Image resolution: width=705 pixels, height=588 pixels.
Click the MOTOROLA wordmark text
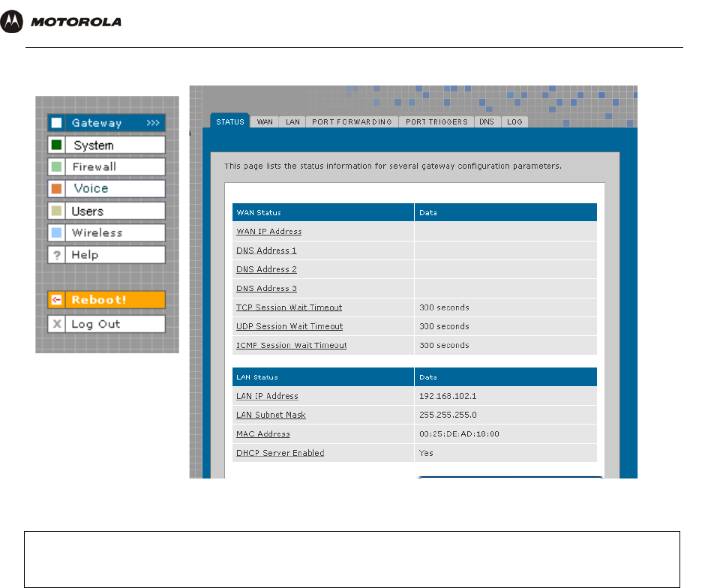point(76,22)
